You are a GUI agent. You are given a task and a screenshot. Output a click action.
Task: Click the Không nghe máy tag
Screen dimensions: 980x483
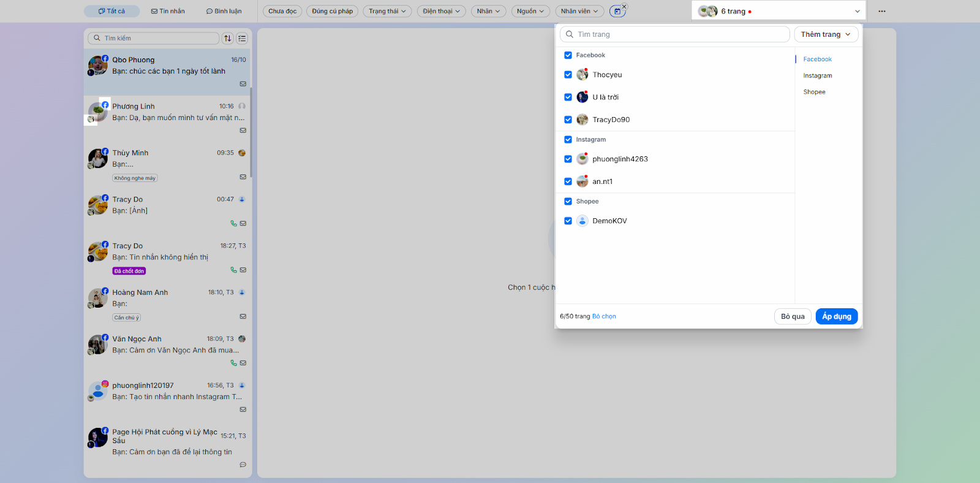point(135,178)
